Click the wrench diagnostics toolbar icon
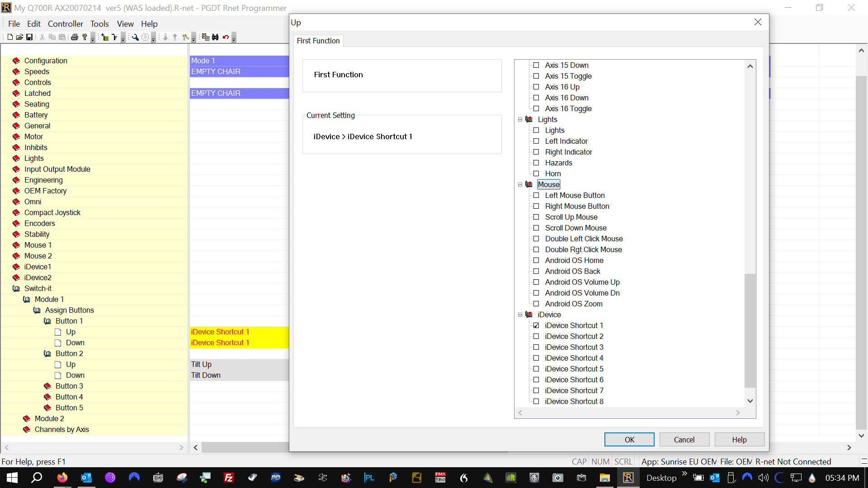The width and height of the screenshot is (868, 488). click(x=135, y=37)
